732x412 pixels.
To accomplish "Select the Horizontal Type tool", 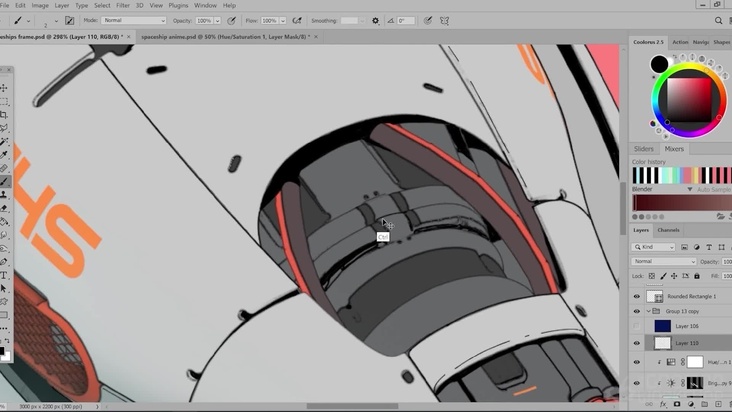I will (x=4, y=274).
